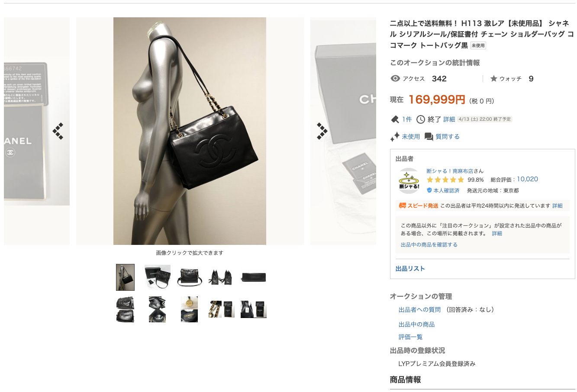
Task: Click the next image arrow icon
Action: (x=322, y=131)
